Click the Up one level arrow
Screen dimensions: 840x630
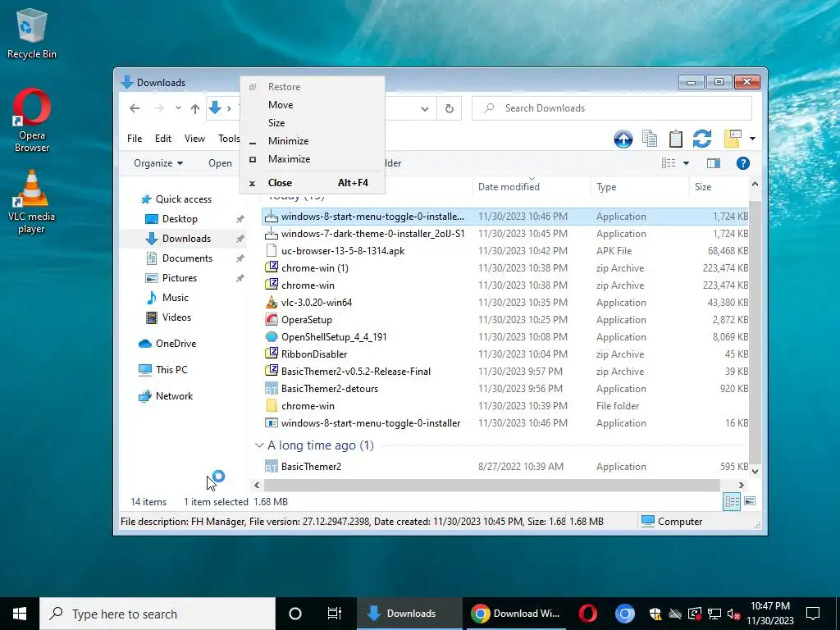point(195,109)
